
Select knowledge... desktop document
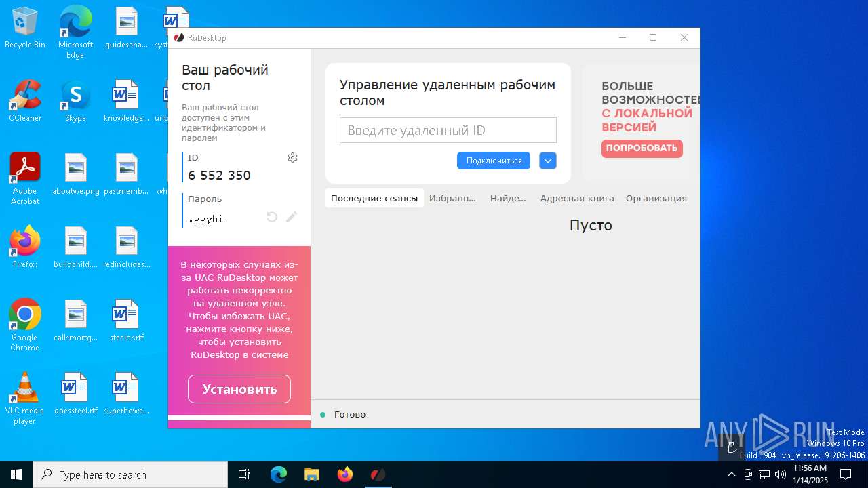click(x=126, y=101)
